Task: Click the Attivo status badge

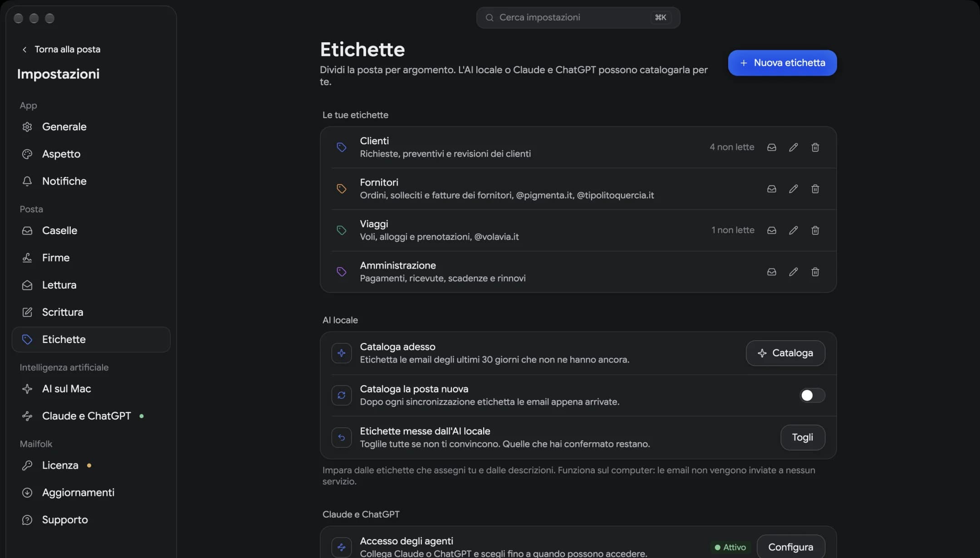Action: point(730,548)
